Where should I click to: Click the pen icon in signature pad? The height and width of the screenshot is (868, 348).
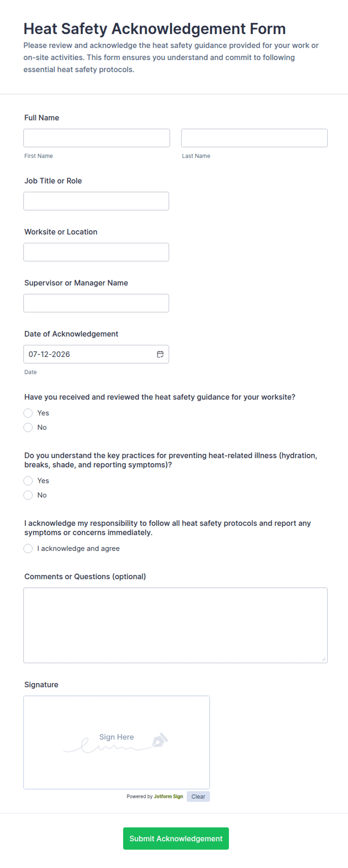pos(160,740)
